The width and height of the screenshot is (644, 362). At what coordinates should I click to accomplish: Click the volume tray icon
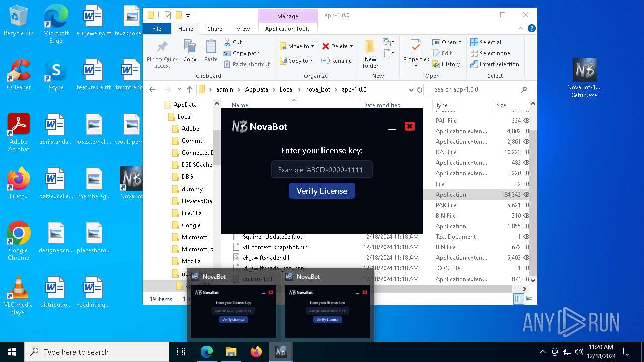tap(579, 352)
